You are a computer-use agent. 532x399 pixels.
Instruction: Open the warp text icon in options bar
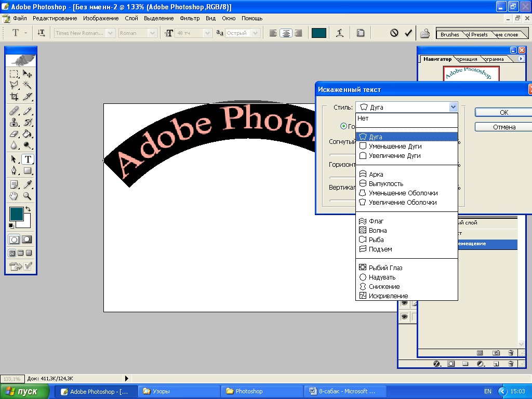[340, 33]
